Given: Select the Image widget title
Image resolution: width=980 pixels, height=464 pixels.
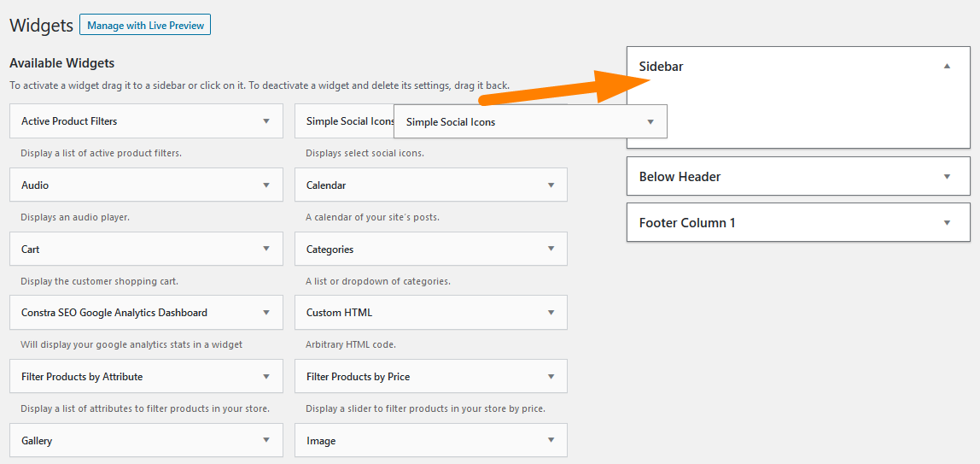Looking at the screenshot, I should point(321,441).
